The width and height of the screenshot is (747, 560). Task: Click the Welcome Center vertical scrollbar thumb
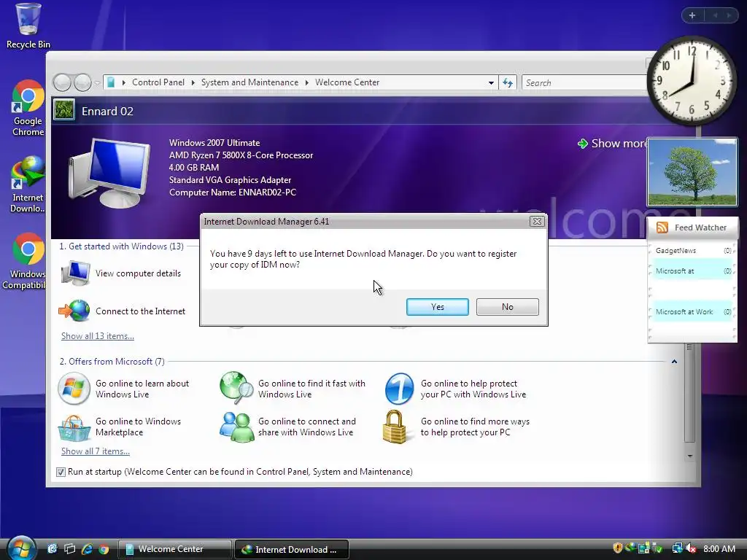click(689, 393)
